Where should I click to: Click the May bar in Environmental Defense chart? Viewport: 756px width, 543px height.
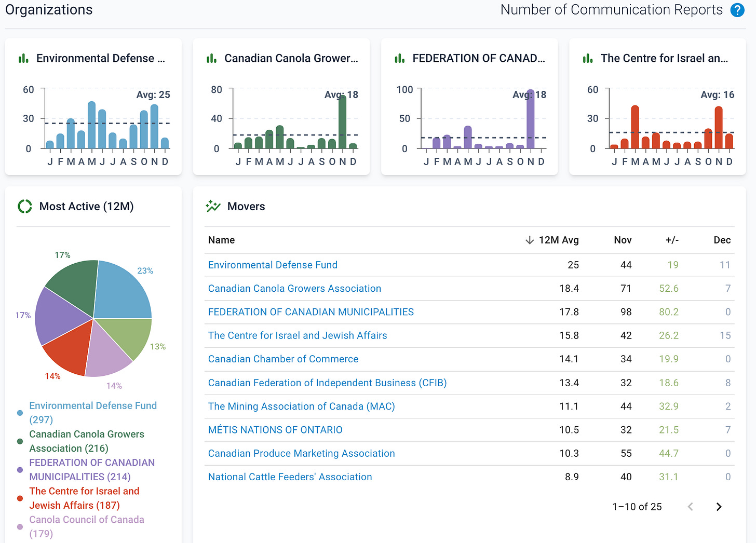click(x=91, y=125)
